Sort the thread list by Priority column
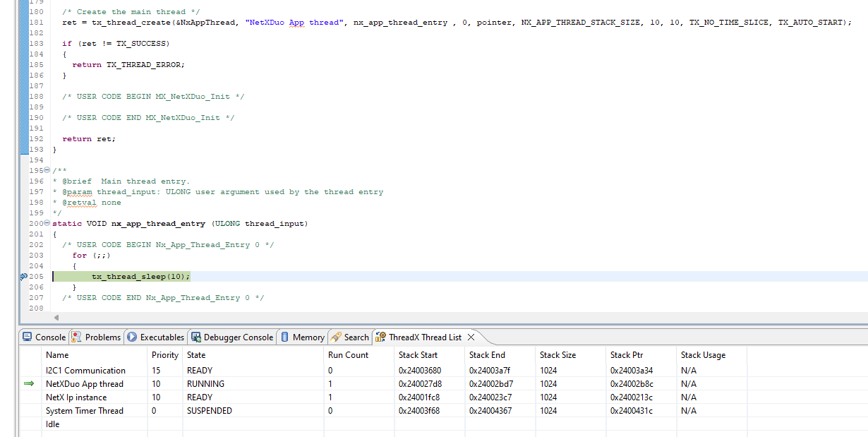 pos(164,355)
